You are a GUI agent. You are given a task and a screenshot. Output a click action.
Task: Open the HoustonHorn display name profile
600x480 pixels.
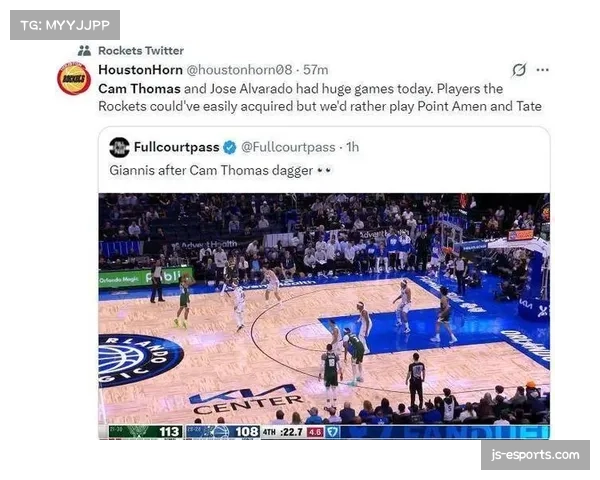140,70
